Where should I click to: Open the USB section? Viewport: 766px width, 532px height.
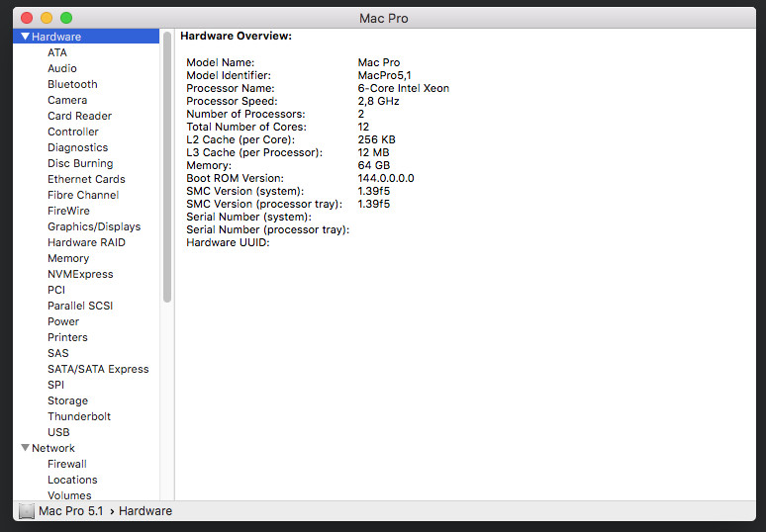coord(58,432)
